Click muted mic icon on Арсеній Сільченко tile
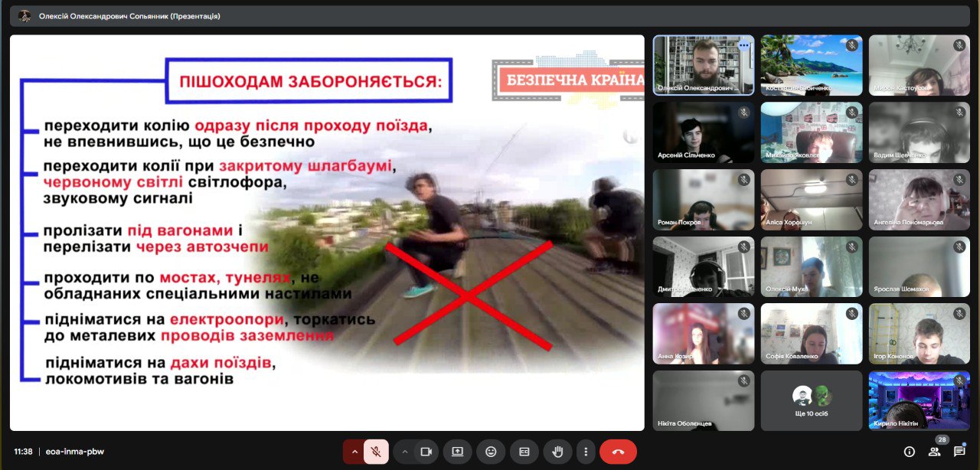The width and height of the screenshot is (980, 470). pyautogui.click(x=743, y=113)
